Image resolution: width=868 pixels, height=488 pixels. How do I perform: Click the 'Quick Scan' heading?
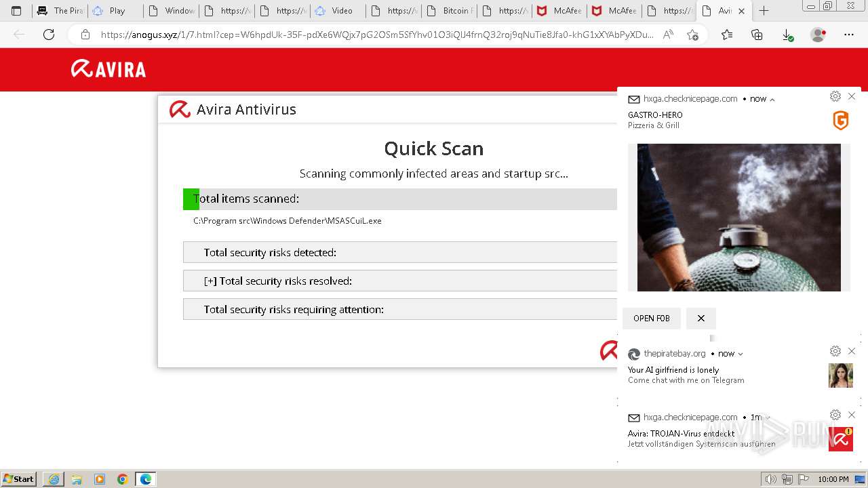click(434, 148)
